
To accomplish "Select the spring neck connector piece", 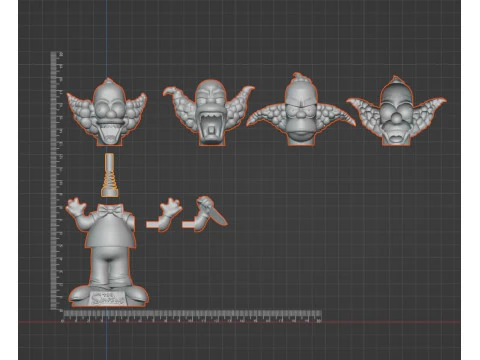I will coord(110,175).
